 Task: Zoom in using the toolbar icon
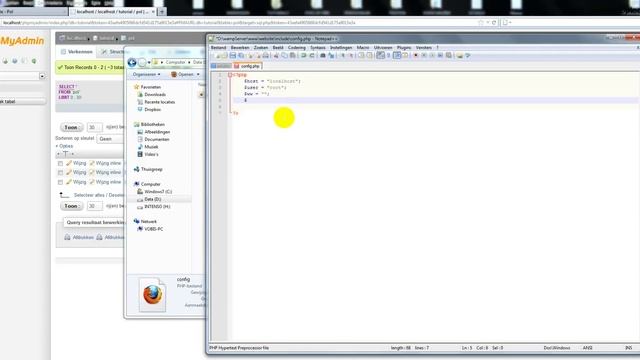(343, 55)
